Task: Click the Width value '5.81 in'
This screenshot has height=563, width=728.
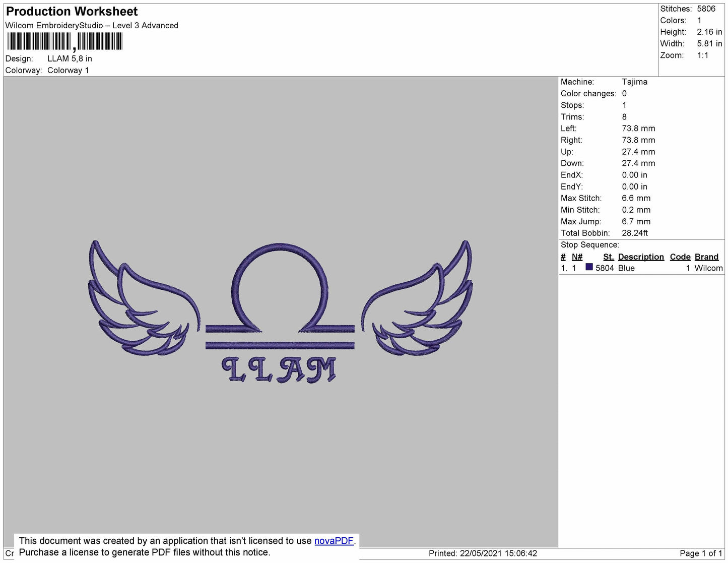Action: (709, 43)
